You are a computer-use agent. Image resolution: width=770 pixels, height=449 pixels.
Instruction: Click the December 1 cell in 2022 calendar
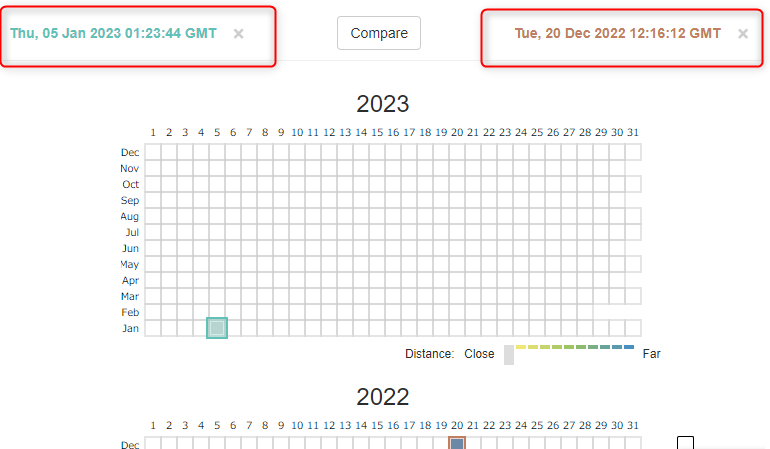(153, 444)
